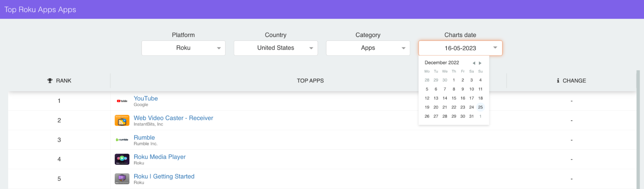Viewport: 644px width, 189px height.
Task: Click the Charts date field arrow
Action: pos(495,48)
